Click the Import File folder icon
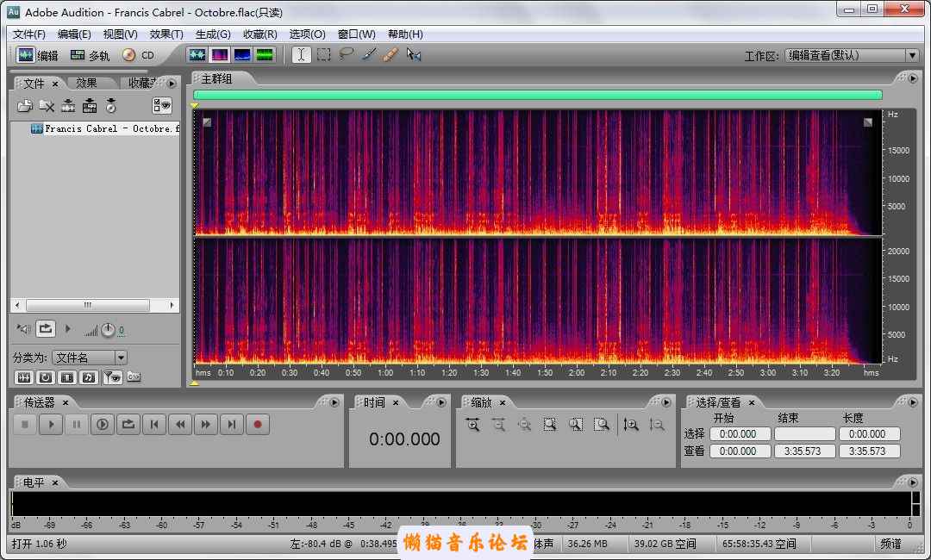The image size is (931, 560). tap(24, 106)
